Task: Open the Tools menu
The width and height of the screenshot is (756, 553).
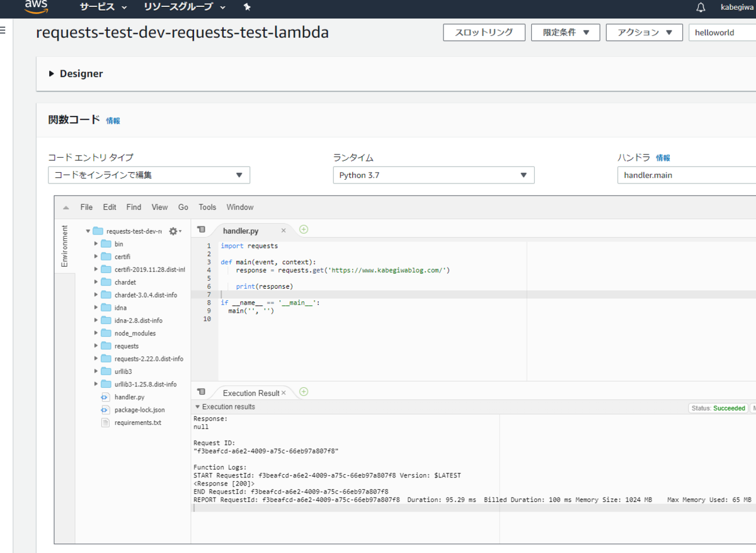Action: (x=207, y=207)
